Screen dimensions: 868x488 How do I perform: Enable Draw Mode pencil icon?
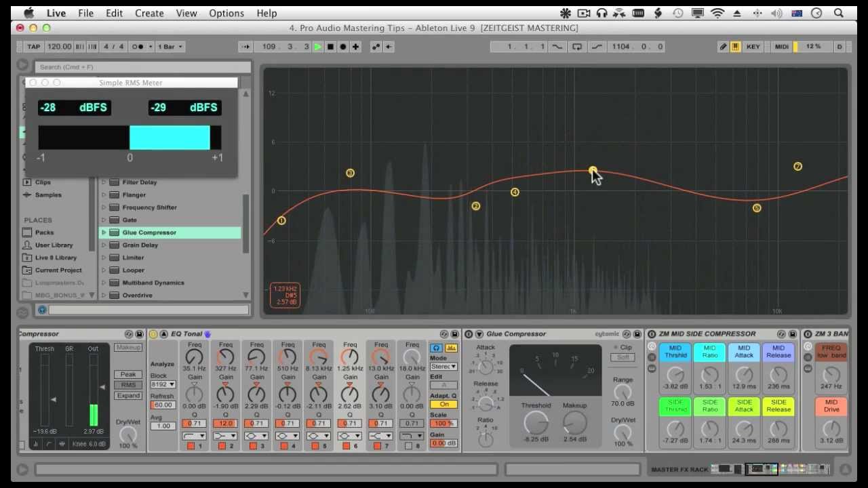coord(723,47)
